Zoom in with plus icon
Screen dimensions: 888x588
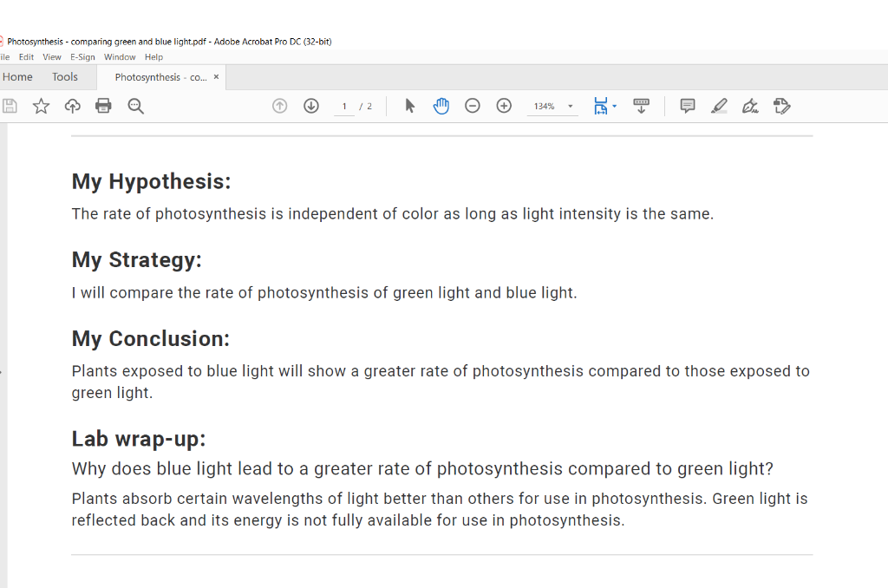[504, 106]
